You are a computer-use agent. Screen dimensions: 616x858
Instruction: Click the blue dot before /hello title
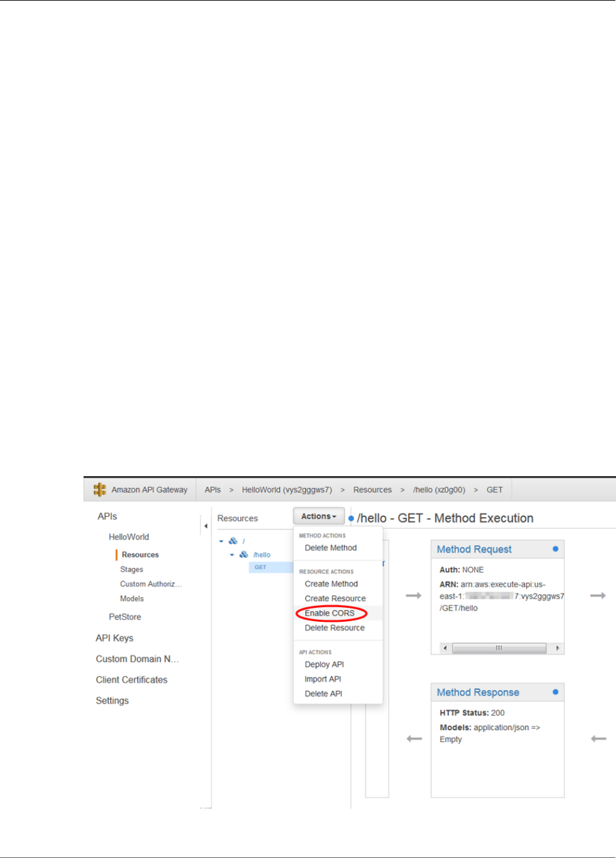pyautogui.click(x=351, y=519)
